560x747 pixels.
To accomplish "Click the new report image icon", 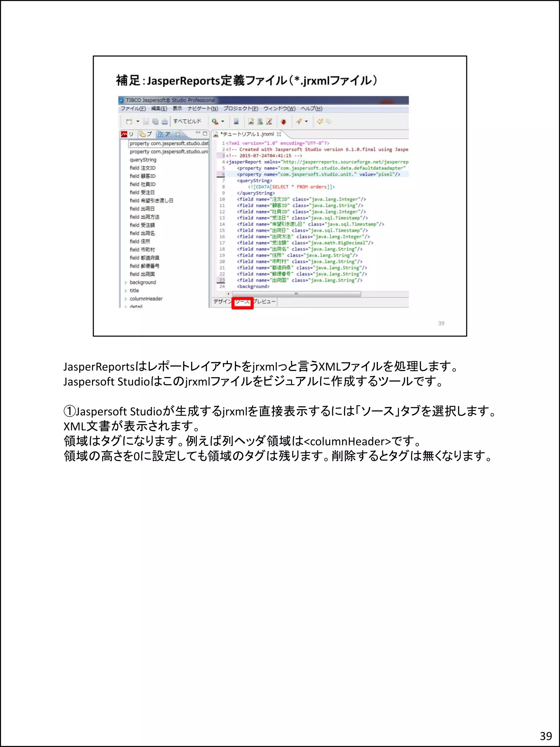I will (251, 121).
